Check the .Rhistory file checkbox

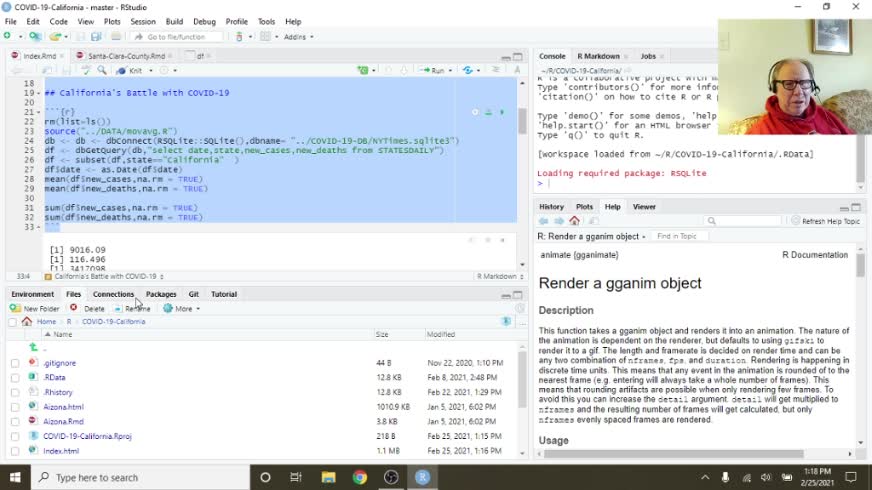coord(15,393)
